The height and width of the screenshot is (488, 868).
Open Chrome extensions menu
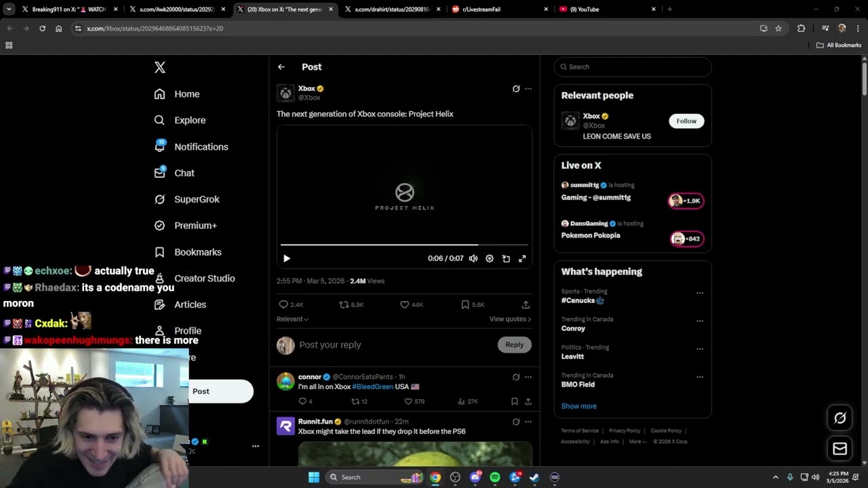click(x=802, y=28)
